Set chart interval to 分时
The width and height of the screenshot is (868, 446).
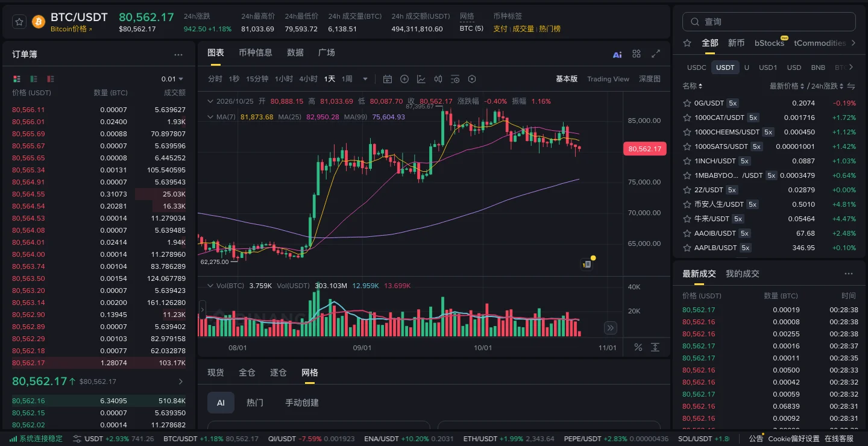215,79
